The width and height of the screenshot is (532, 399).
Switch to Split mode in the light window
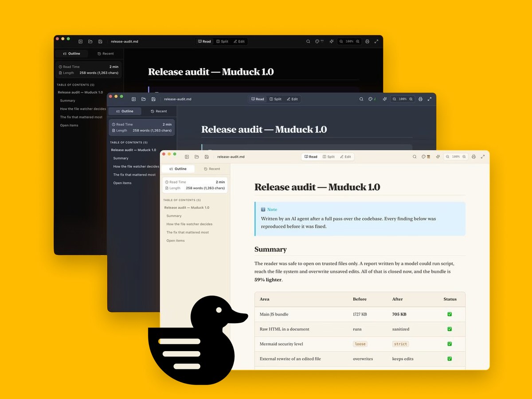tap(329, 156)
